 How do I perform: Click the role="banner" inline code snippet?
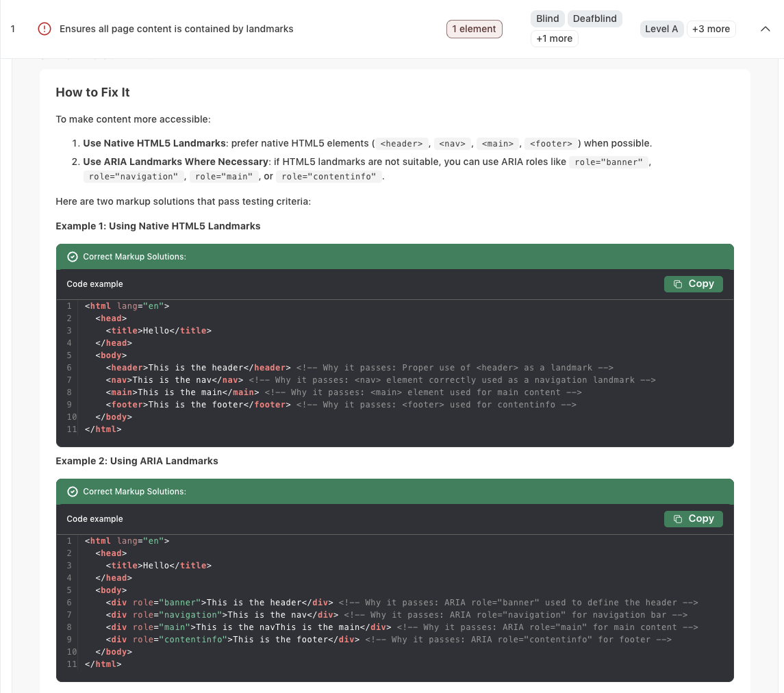tap(608, 162)
